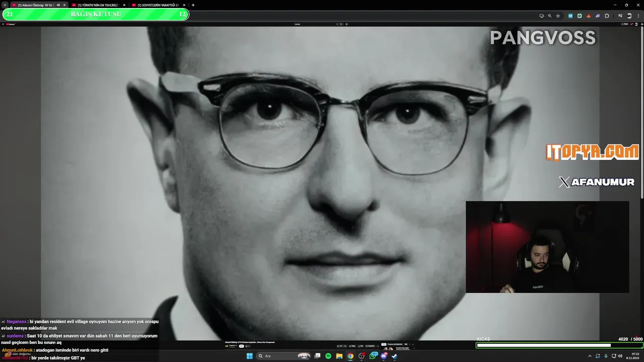Click the microphone tray icon
This screenshot has width=644, height=362.
[x=606, y=356]
